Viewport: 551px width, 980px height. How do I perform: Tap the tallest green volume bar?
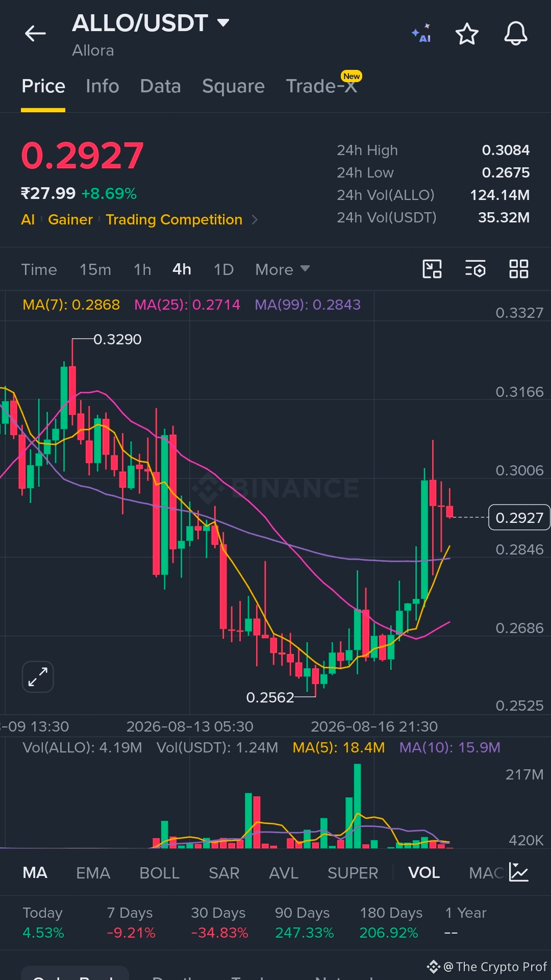coord(357,806)
